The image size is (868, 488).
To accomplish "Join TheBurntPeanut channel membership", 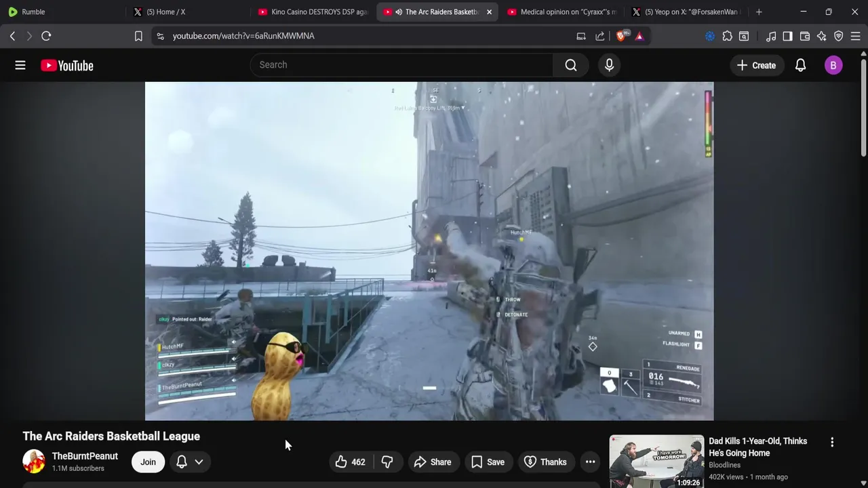I will (148, 462).
